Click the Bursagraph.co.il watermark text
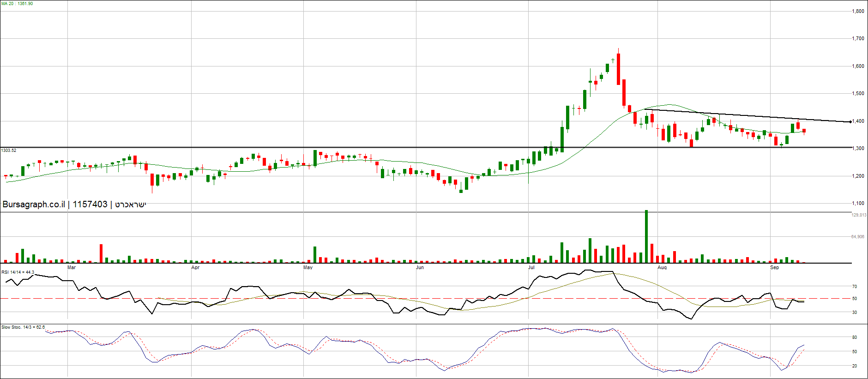Viewport: 868px width, 379px height. click(x=34, y=205)
